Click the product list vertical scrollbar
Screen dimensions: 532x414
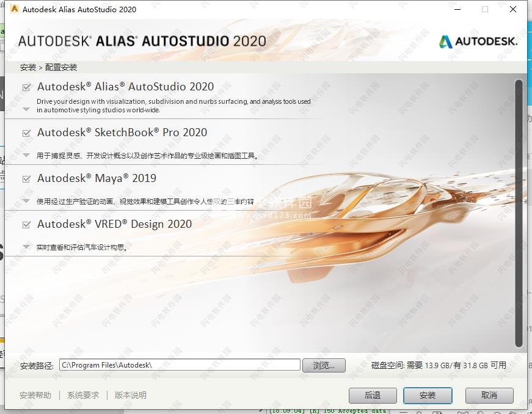[519, 213]
